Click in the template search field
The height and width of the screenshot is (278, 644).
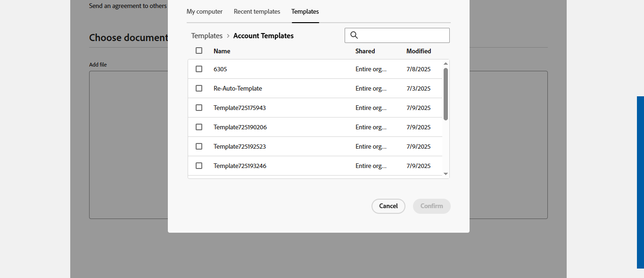click(403, 35)
